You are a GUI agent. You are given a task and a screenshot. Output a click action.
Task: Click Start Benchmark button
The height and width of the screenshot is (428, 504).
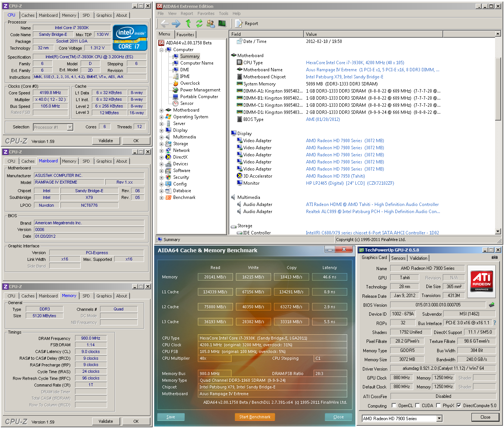tap(255, 417)
